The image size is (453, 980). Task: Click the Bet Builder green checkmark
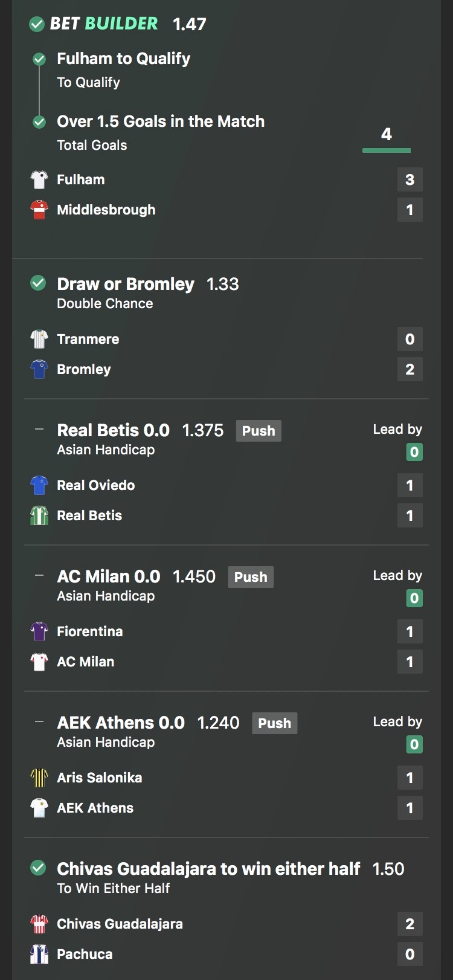pyautogui.click(x=37, y=24)
